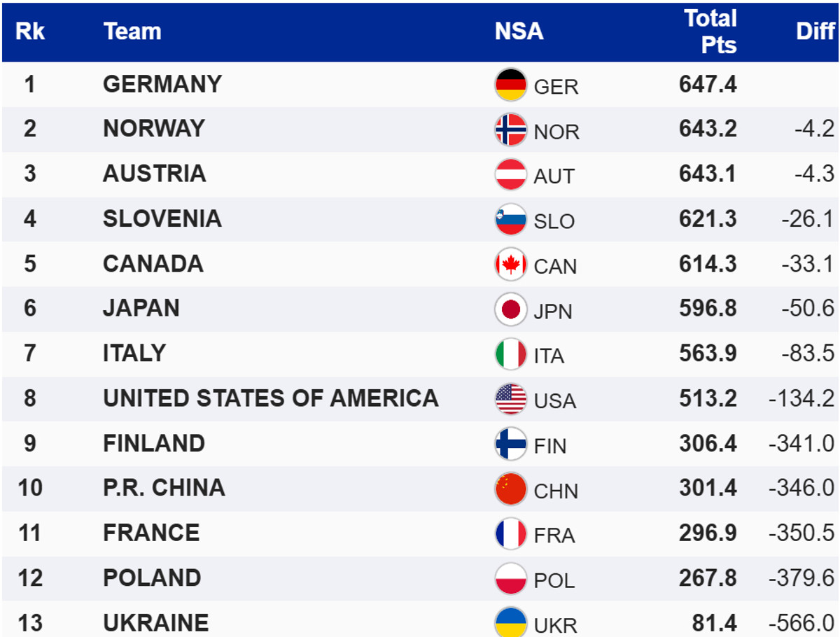
Task: Sort by Total Pts column header
Action: pos(710,31)
